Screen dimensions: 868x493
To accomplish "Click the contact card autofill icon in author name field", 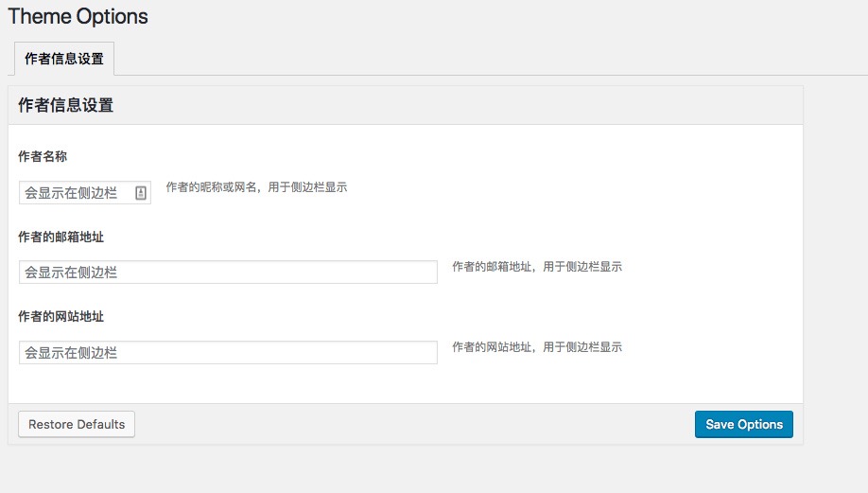I will [141, 193].
